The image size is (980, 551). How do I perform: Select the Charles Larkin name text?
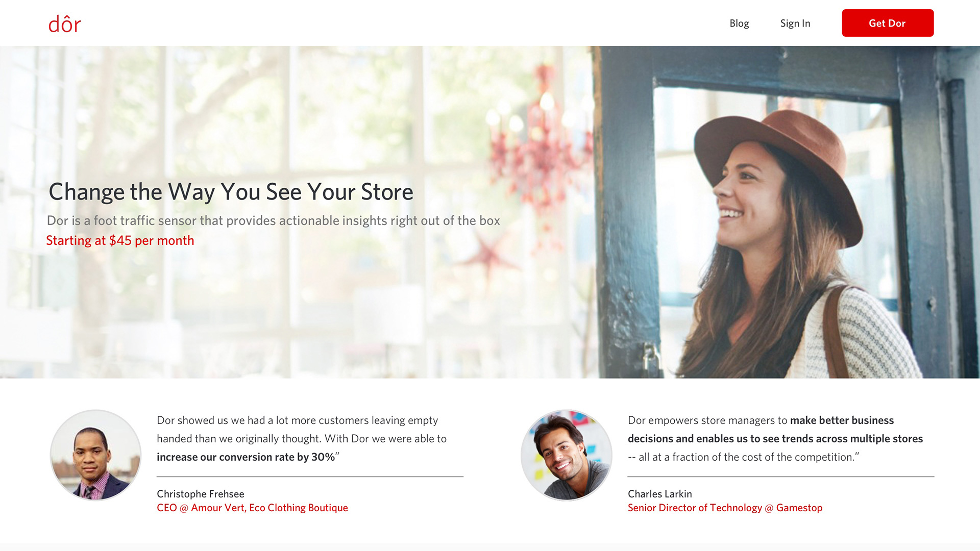(659, 494)
